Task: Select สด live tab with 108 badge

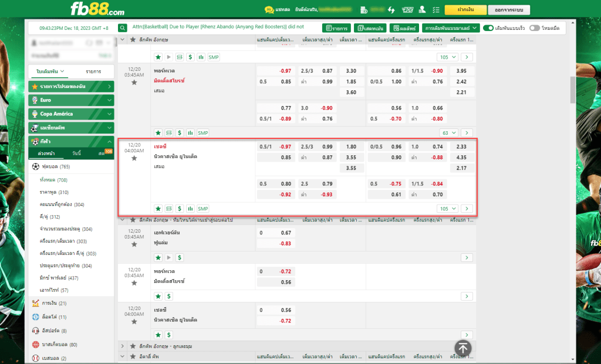Action: pyautogui.click(x=102, y=153)
